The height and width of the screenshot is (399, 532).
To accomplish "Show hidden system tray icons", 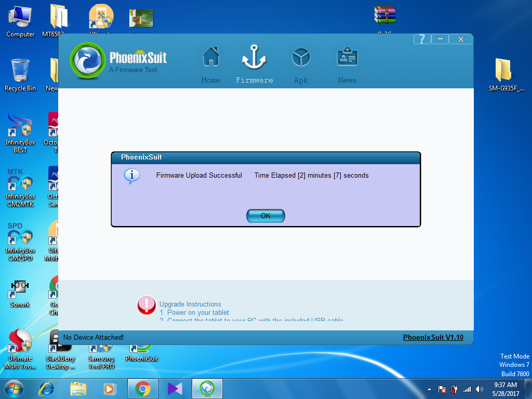I will (x=429, y=390).
